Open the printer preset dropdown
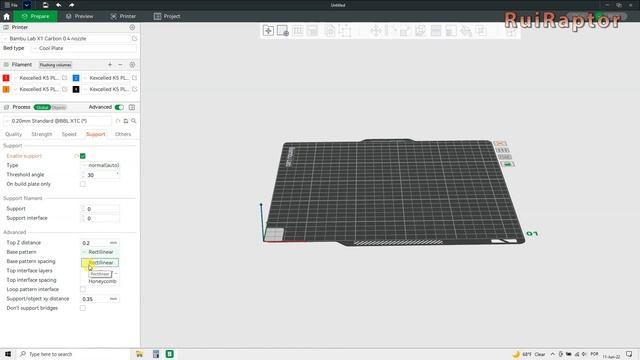 [x=67, y=38]
